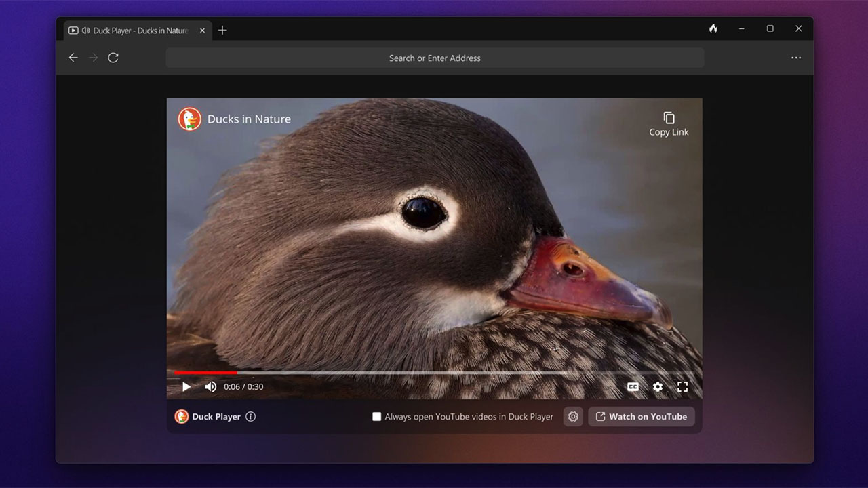This screenshot has height=488, width=868.
Task: Open the browser three-dot menu
Action: click(795, 58)
